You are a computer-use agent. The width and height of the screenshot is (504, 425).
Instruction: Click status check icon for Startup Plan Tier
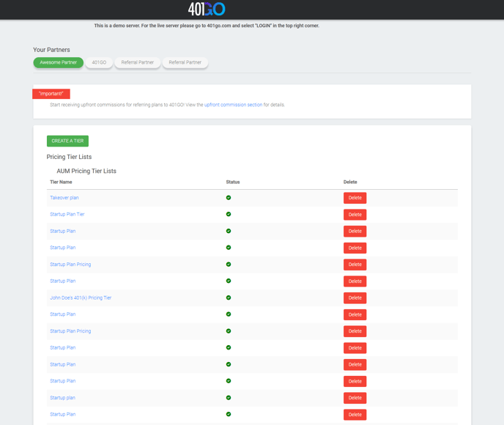pos(229,215)
